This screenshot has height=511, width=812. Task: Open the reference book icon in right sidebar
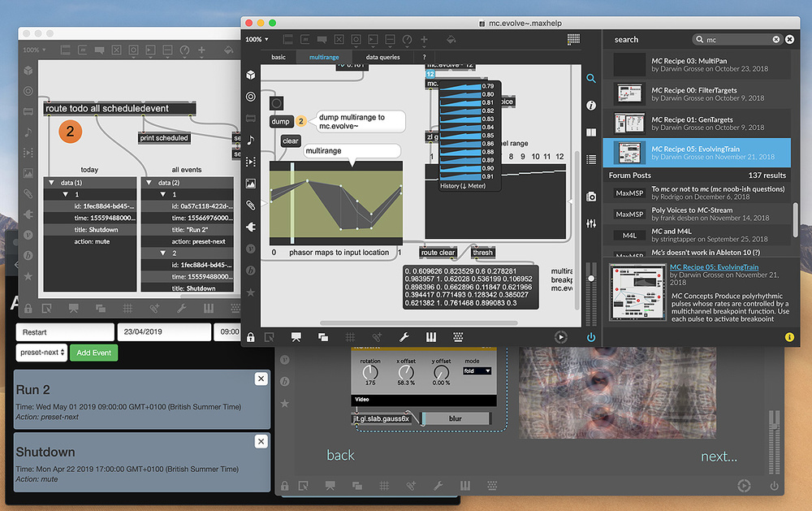(591, 132)
